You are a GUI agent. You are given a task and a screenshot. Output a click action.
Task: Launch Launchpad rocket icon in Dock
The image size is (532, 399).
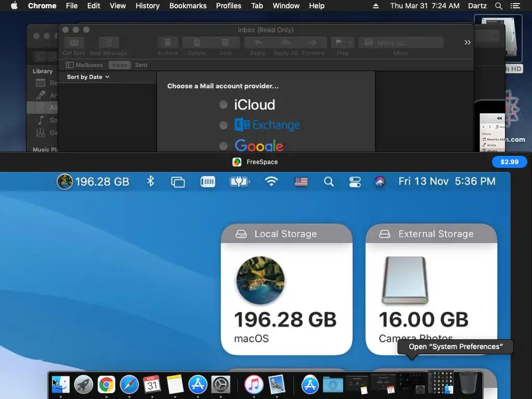[x=84, y=384]
